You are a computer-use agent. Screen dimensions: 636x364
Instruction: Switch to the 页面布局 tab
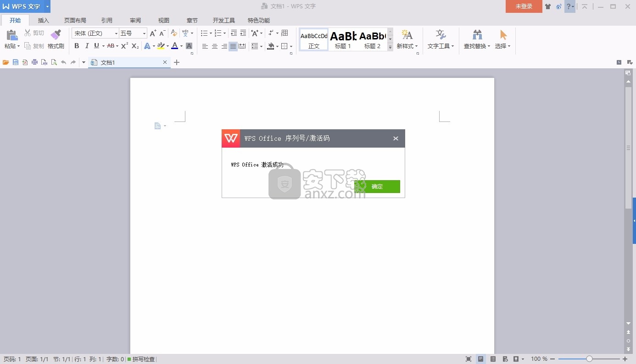pos(75,20)
